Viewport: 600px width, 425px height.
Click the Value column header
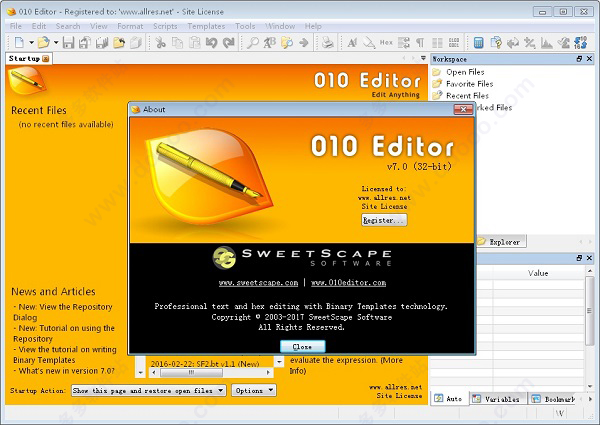click(x=538, y=273)
